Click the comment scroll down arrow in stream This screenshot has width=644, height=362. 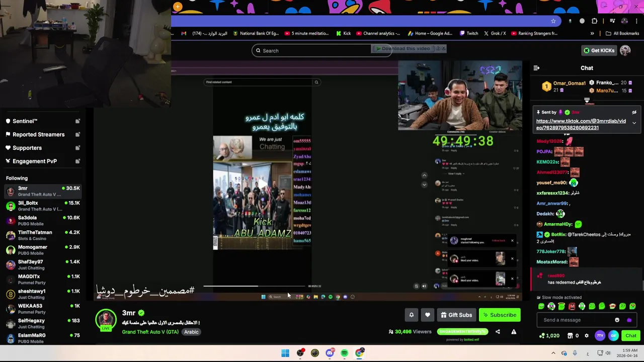click(x=424, y=185)
